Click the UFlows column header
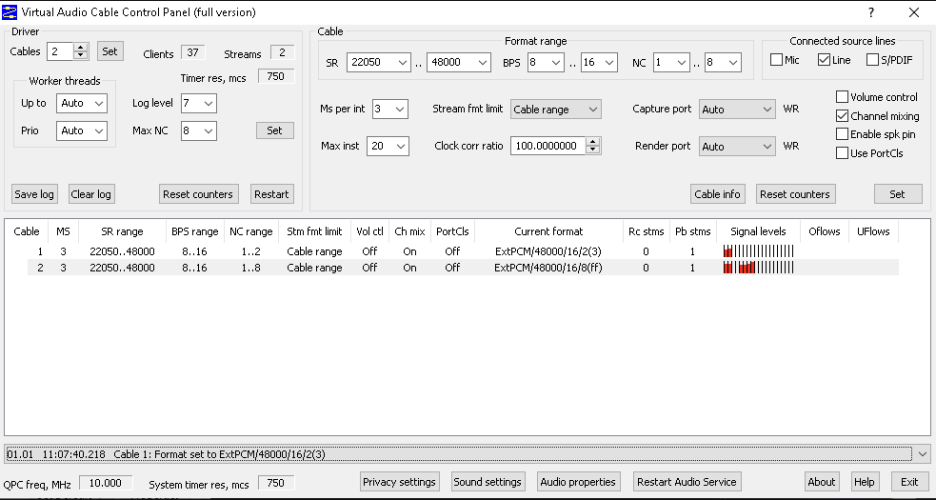 pos(873,232)
